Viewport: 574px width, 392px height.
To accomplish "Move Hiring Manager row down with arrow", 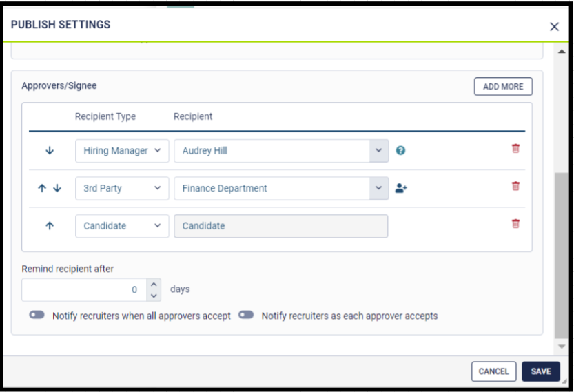I will (50, 151).
